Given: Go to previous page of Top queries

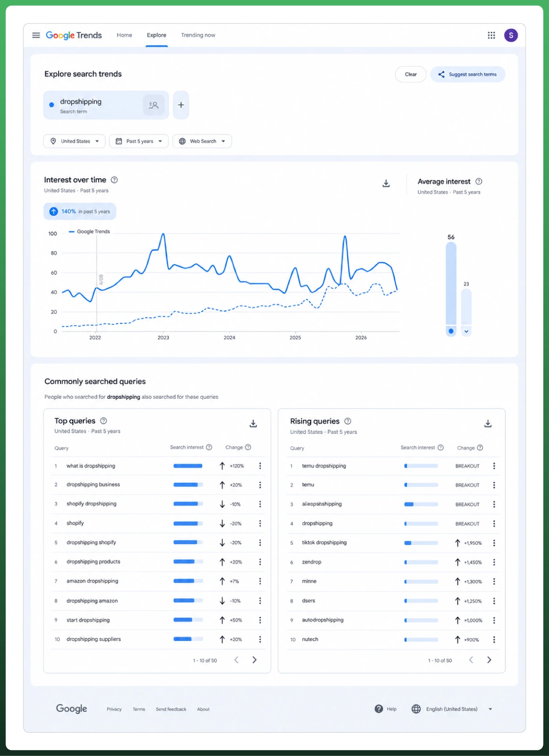Looking at the screenshot, I should pyautogui.click(x=236, y=660).
